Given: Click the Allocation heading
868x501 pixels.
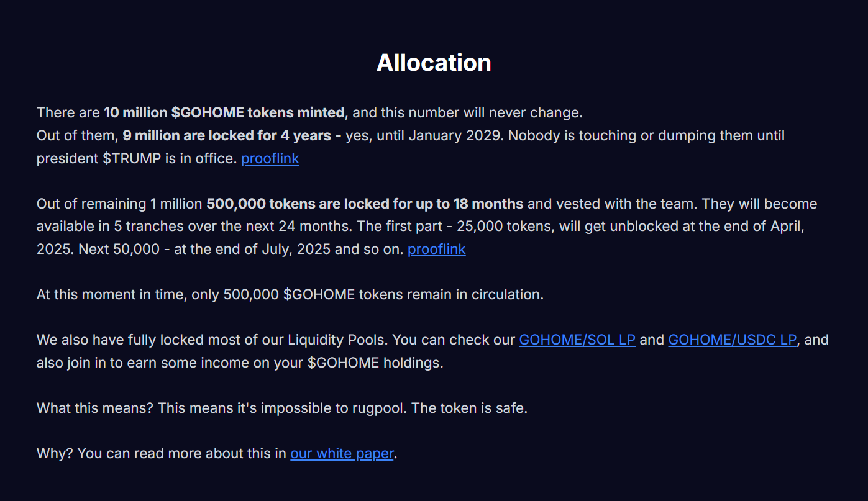Looking at the screenshot, I should tap(434, 63).
